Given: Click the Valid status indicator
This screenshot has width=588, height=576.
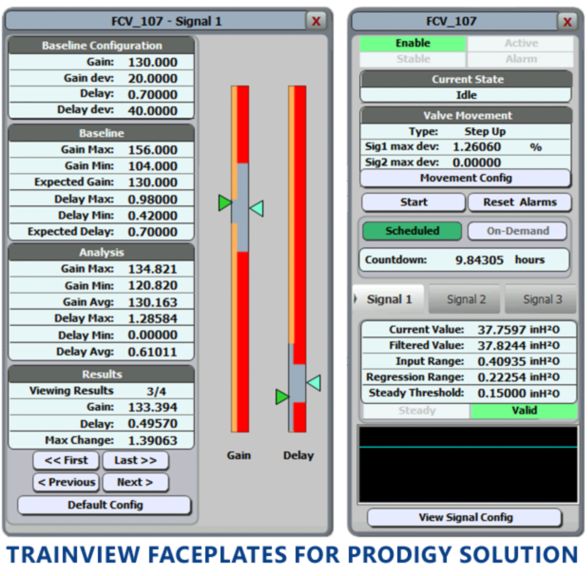Looking at the screenshot, I should tap(524, 411).
